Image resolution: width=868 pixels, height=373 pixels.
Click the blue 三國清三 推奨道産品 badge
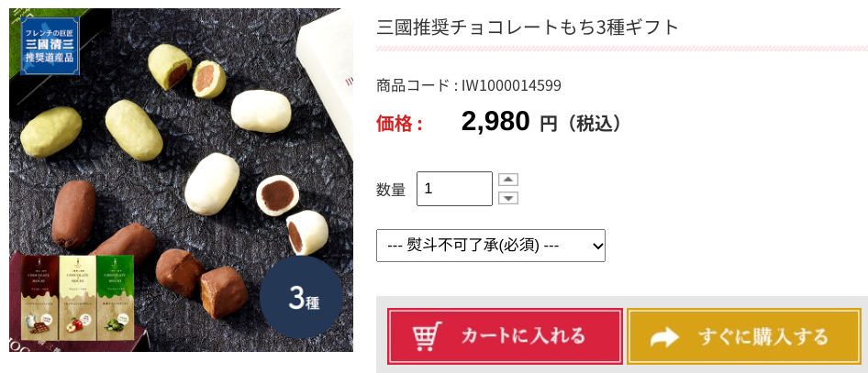click(x=50, y=47)
